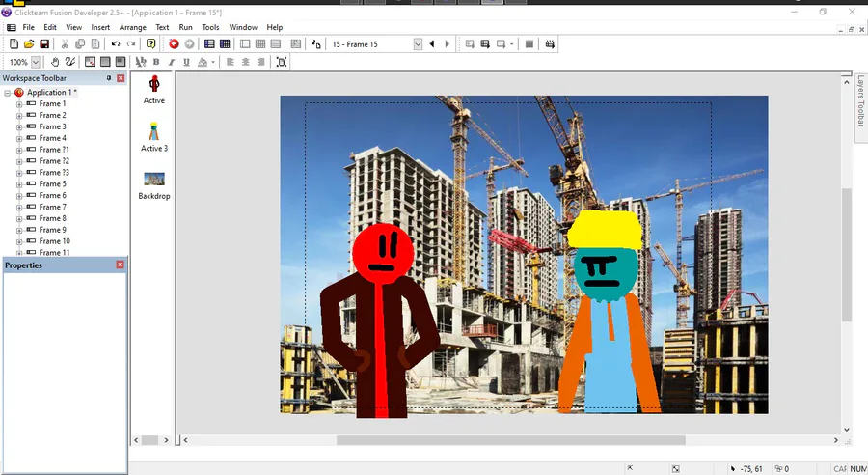Viewport: 868px width, 475px height.
Task: Click the Copy icon in toolbar
Action: (x=80, y=43)
